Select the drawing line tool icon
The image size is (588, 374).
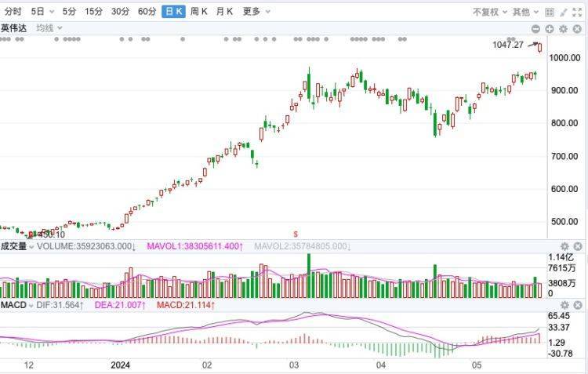pyautogui.click(x=563, y=13)
